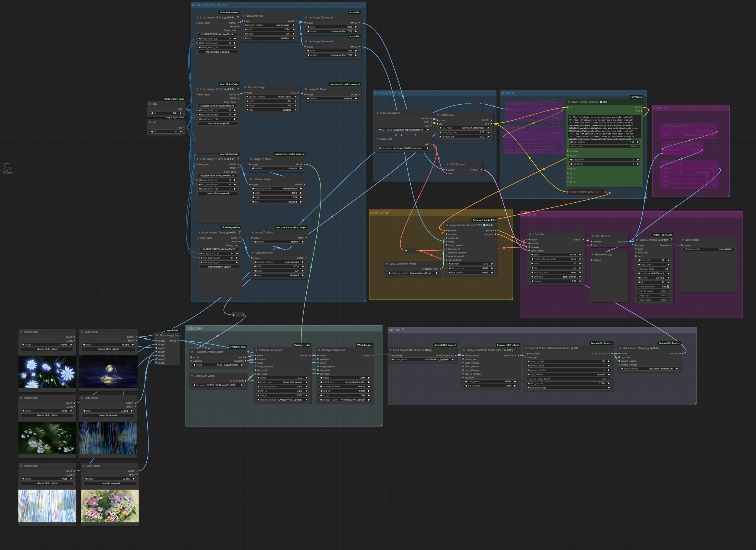Expand the collapsed CLIP Text Encode node dot
The image size is (756, 550).
570,192
